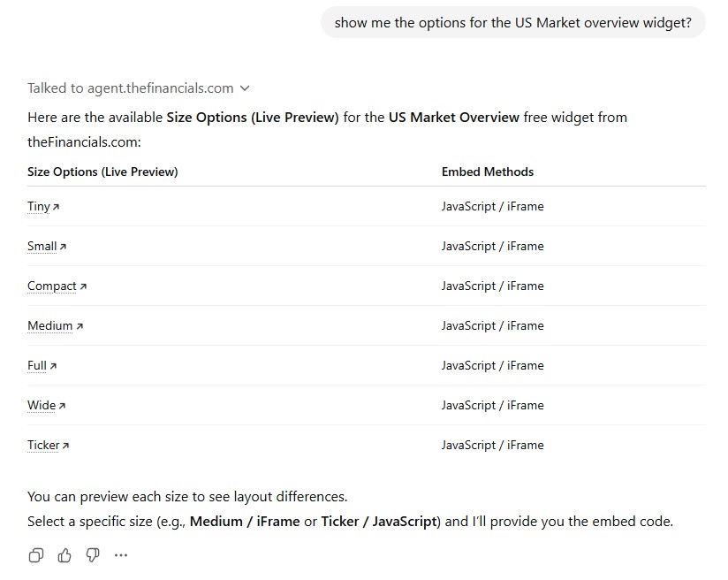Open the more actions ellipsis menu
Screen dimensions: 728x580
[121, 555]
